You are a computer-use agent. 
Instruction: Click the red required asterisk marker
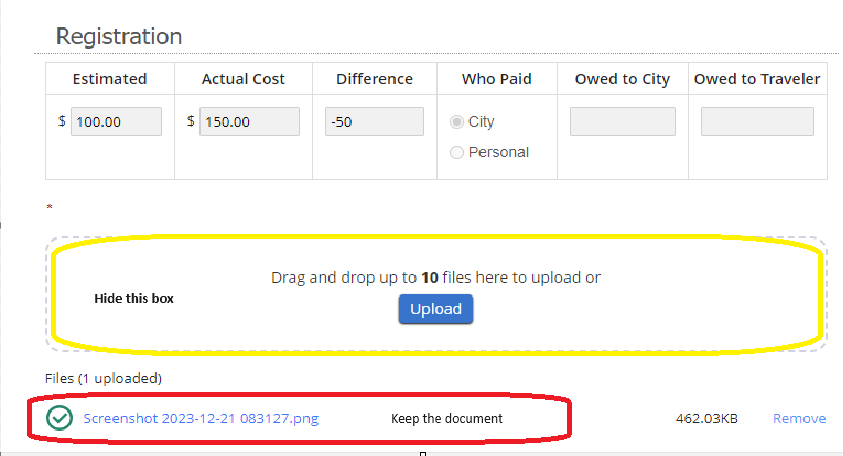point(49,207)
